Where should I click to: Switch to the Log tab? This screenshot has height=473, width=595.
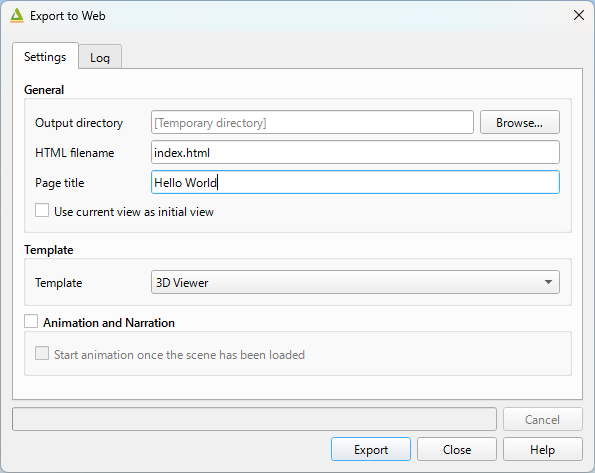click(100, 58)
